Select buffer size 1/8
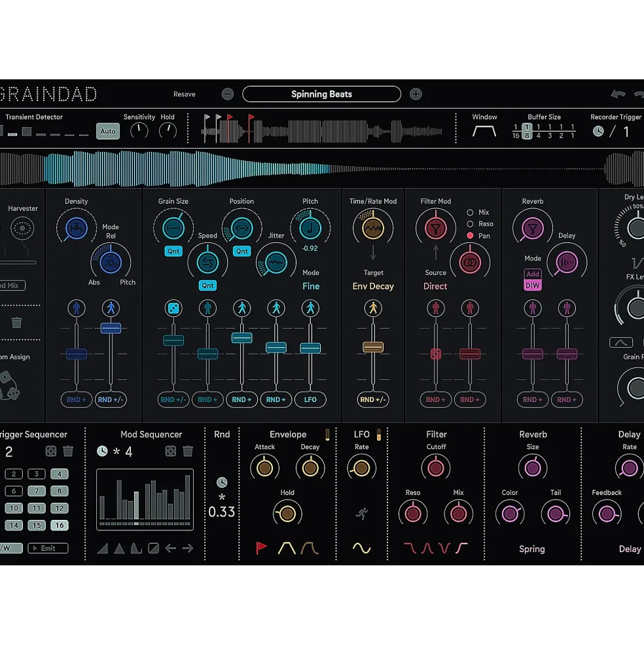 [x=527, y=131]
